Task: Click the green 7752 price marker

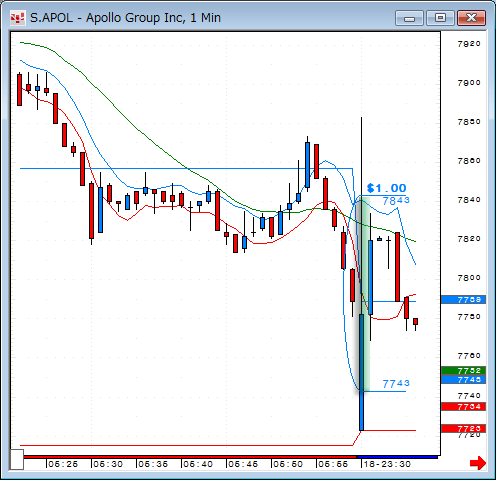Action: (463, 370)
